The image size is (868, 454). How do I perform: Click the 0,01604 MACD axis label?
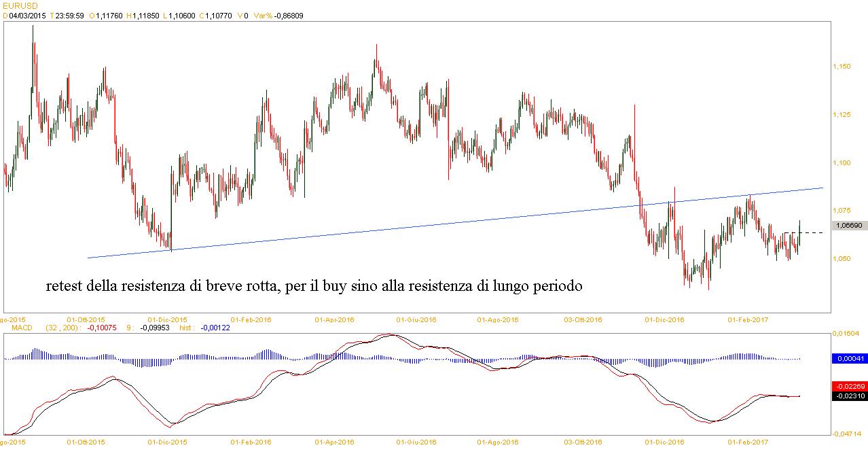pyautogui.click(x=846, y=334)
